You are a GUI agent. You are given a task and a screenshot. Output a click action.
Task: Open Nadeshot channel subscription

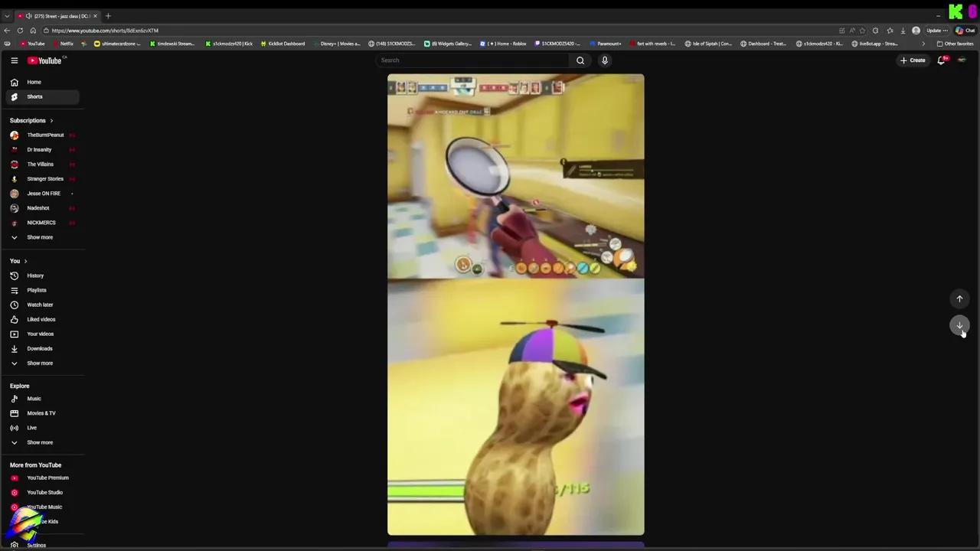click(x=43, y=207)
